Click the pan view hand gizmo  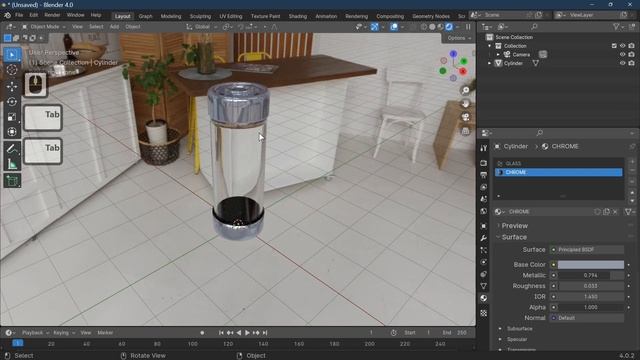(465, 104)
